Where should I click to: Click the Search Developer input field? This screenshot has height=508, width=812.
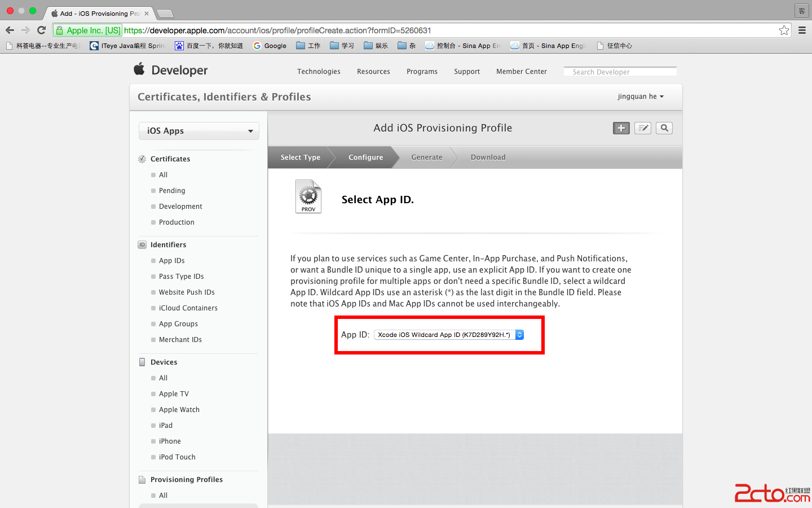(620, 72)
